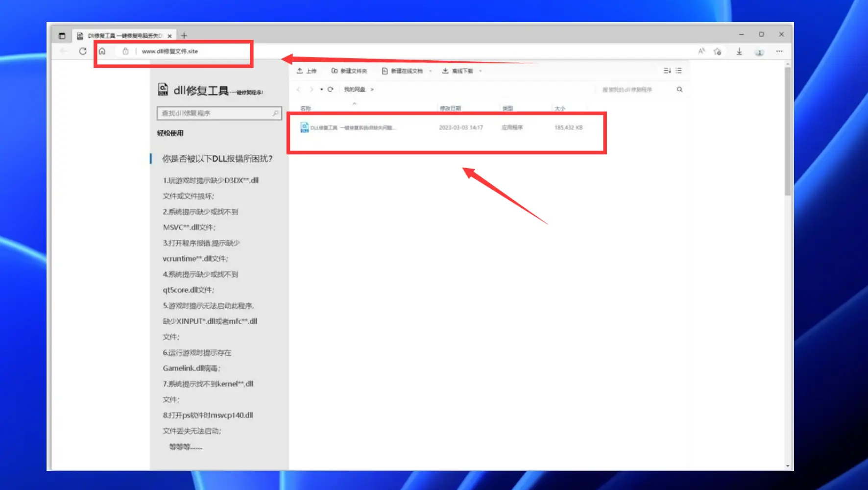Click 我的网盘 breadcrumb
Viewport: 868px width, 490px height.
(x=355, y=89)
